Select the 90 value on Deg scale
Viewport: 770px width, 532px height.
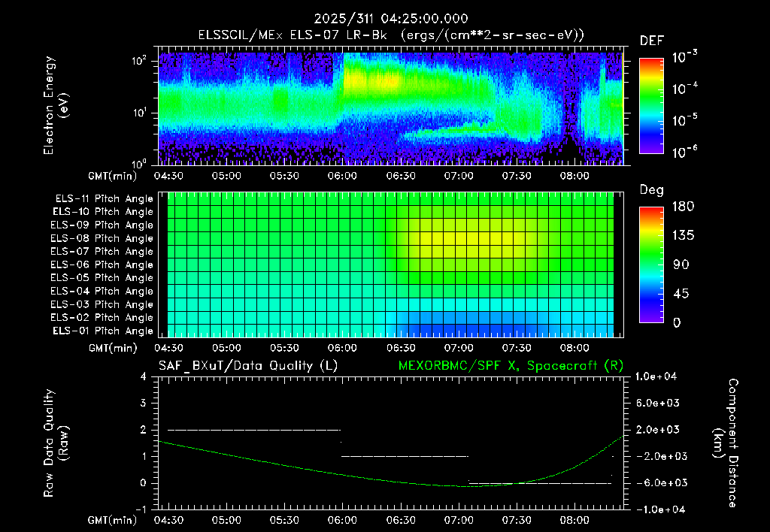click(680, 264)
